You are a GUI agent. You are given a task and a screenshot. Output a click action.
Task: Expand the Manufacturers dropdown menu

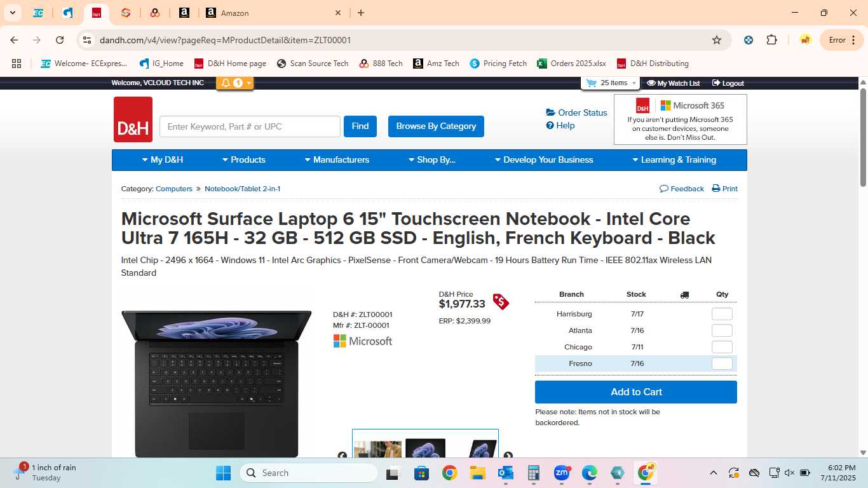point(337,160)
